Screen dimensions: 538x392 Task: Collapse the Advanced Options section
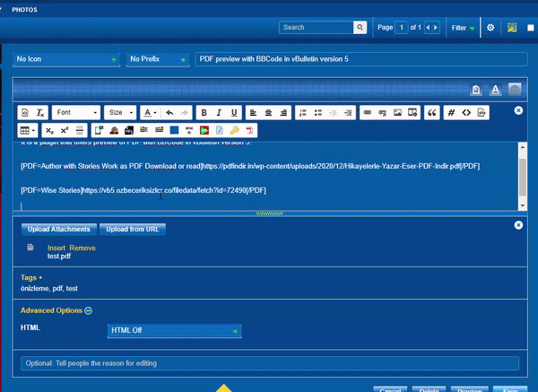coord(88,310)
